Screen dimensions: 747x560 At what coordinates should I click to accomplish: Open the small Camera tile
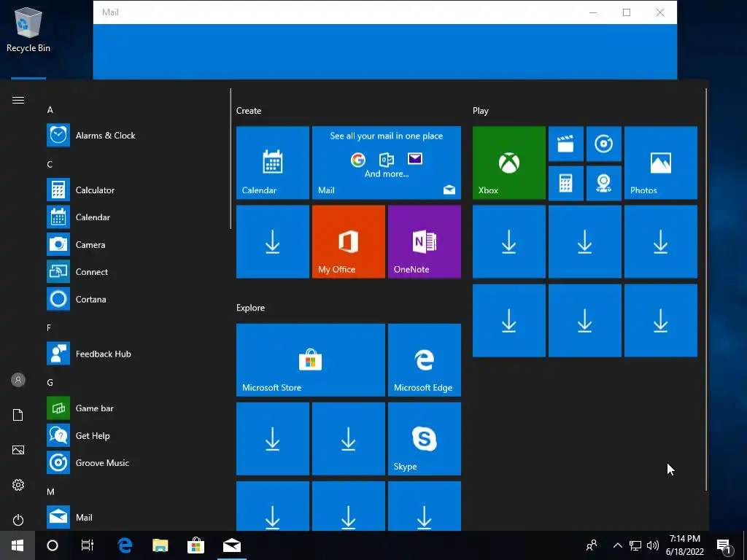pos(603,183)
